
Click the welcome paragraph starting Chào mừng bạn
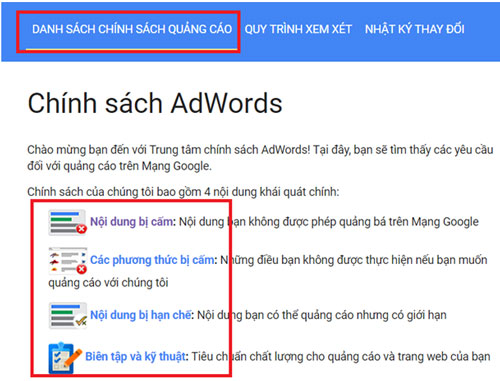pos(260,158)
